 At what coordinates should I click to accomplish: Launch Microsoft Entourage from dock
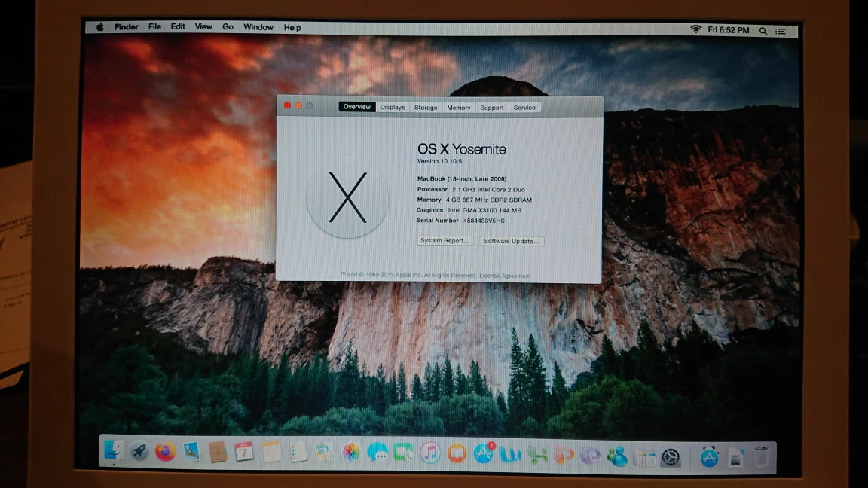tap(590, 456)
